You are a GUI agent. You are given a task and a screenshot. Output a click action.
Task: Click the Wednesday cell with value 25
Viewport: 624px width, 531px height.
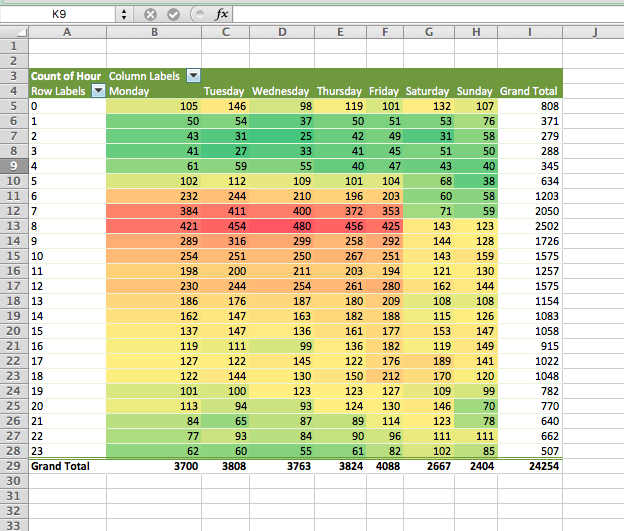(x=282, y=136)
